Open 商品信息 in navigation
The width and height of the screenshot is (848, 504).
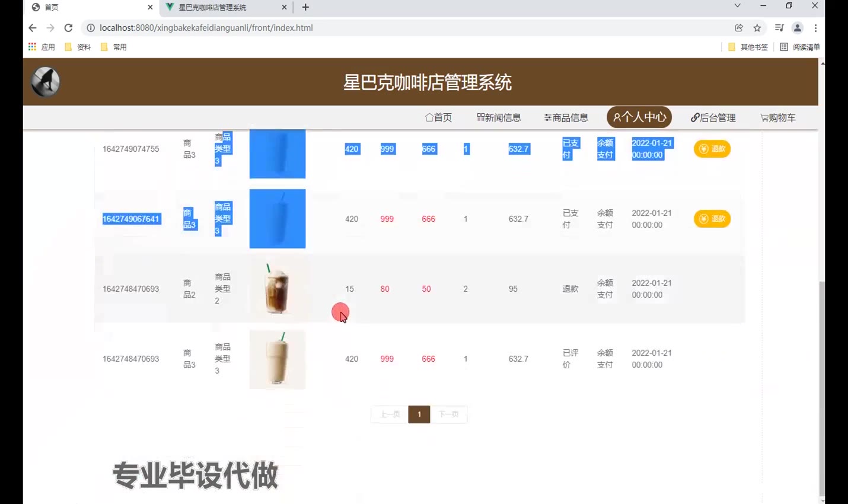(566, 117)
